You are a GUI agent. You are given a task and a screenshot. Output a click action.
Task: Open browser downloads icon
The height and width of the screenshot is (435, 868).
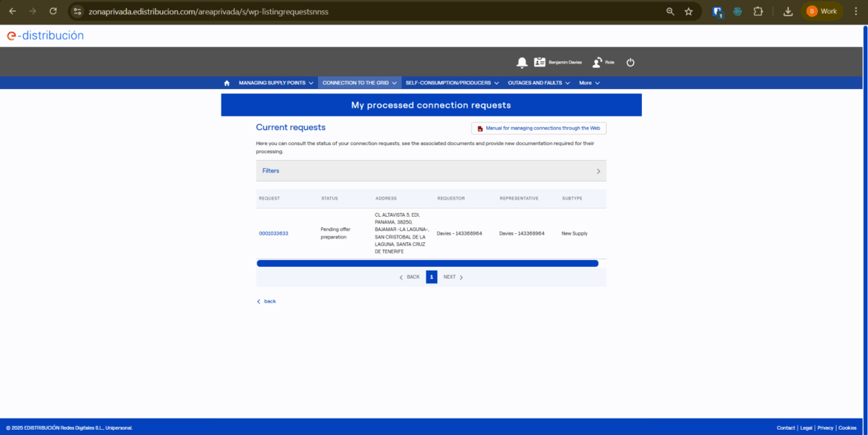[x=788, y=11]
